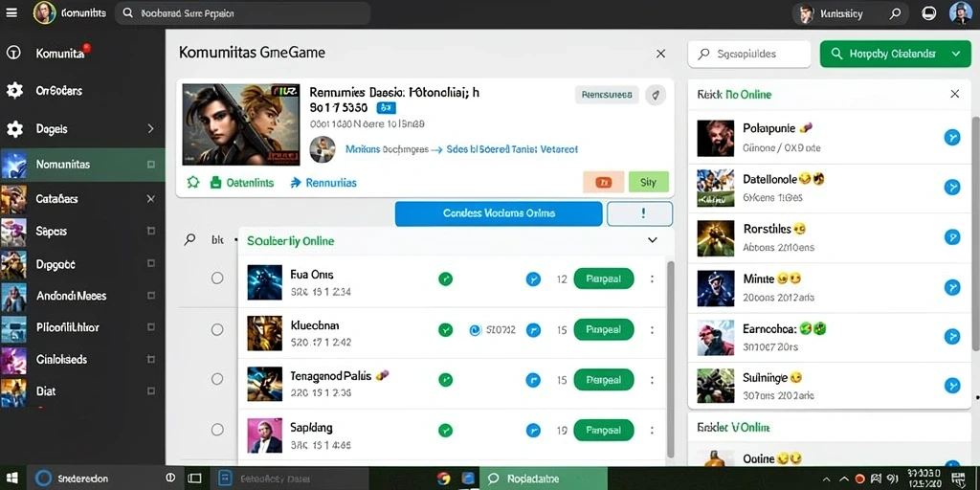This screenshot has width=980, height=490.
Task: Click the Panpeal button for Saplding
Action: pyautogui.click(x=604, y=430)
